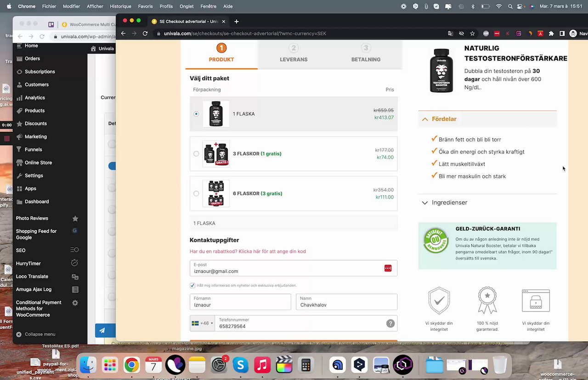The height and width of the screenshot is (380, 588).
Task: Switch to the PRODUKT step tab
Action: [x=221, y=54]
